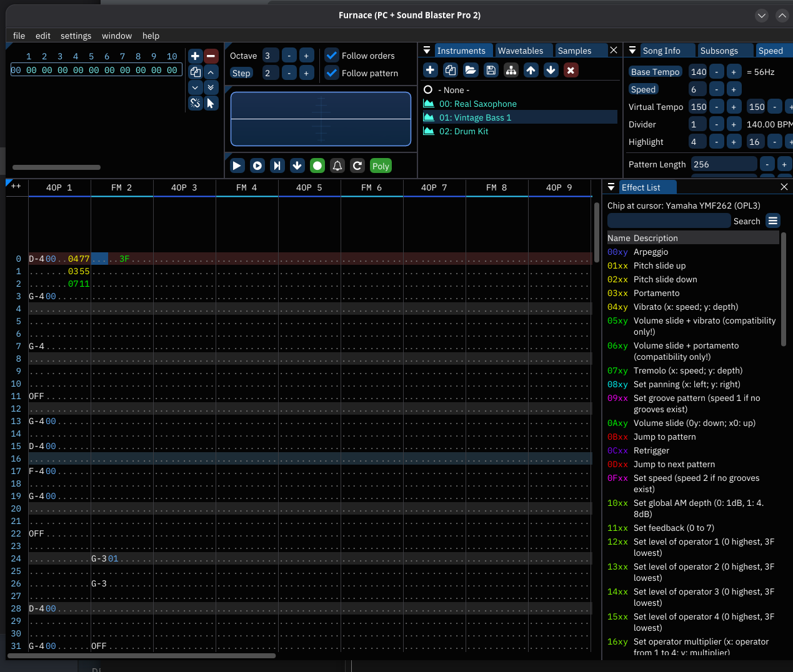This screenshot has height=672, width=793.
Task: Click the Poly button
Action: [x=381, y=166]
